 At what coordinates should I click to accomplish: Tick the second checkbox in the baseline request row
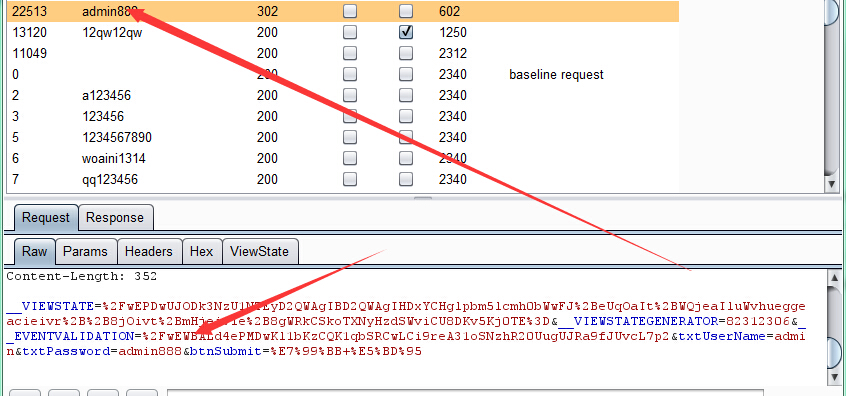pos(406,74)
